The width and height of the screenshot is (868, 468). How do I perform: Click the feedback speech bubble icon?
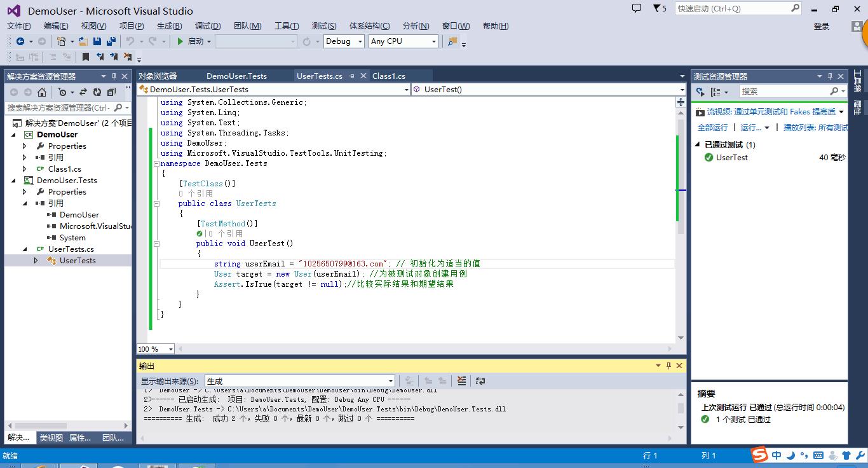tap(637, 8)
